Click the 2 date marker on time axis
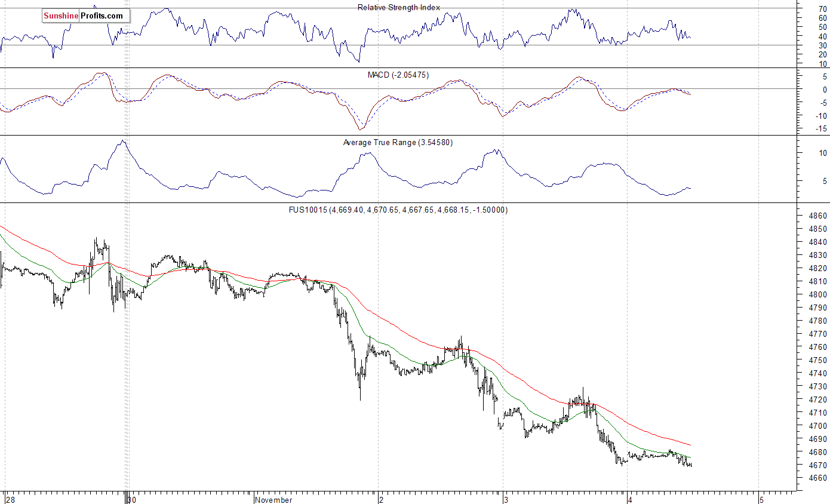 click(x=383, y=500)
